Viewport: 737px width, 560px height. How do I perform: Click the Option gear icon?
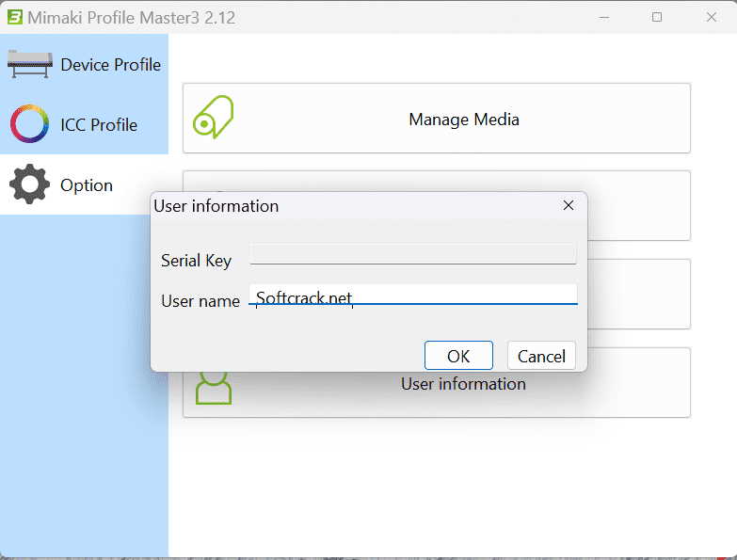pyautogui.click(x=29, y=184)
